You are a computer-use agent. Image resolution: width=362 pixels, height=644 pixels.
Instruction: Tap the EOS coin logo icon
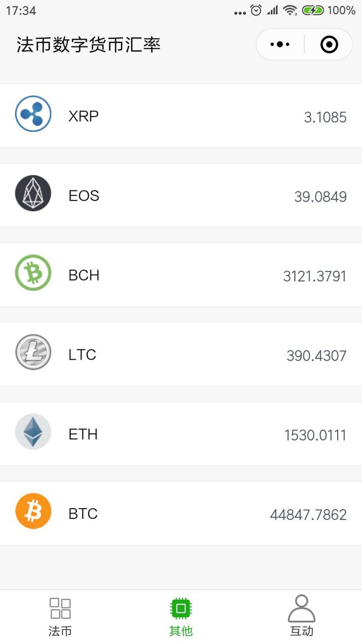point(33,193)
